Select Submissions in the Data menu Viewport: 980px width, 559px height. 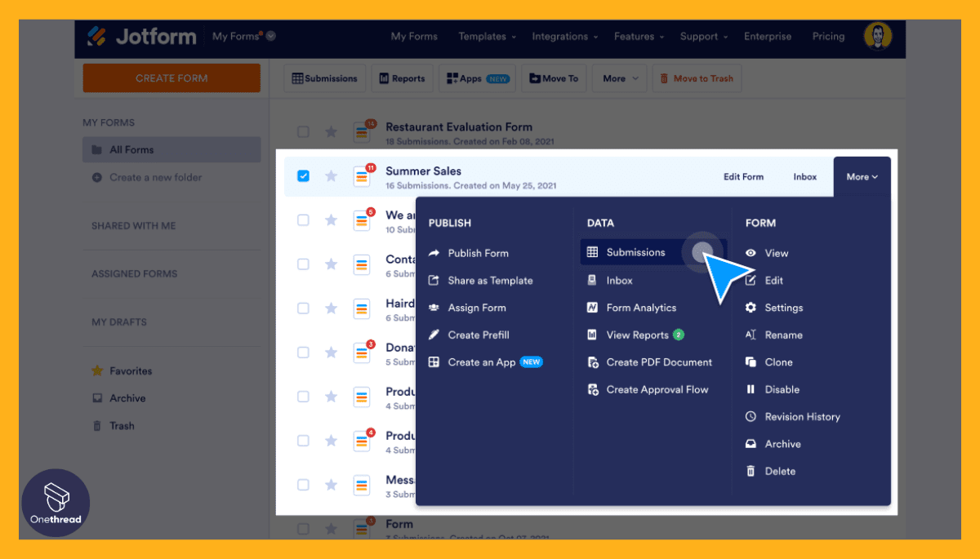click(635, 253)
